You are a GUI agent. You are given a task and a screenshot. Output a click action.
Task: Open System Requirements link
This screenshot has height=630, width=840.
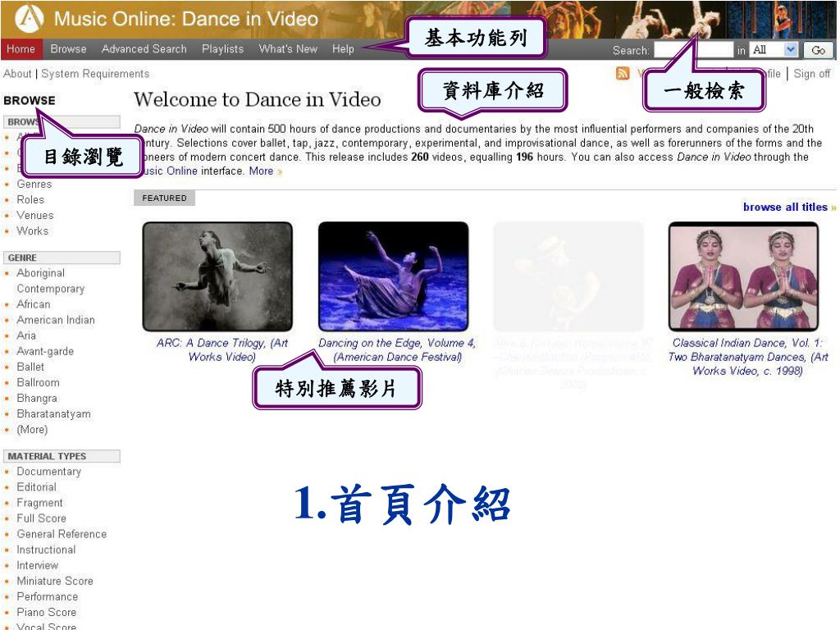coord(95,73)
